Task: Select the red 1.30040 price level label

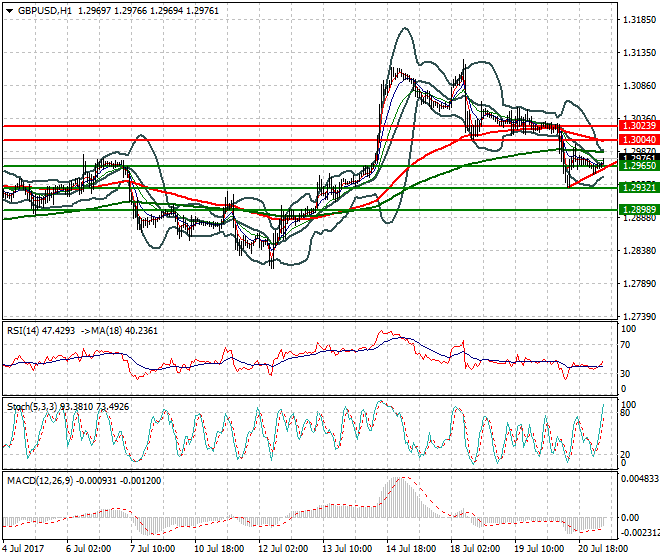Action: 639,140
